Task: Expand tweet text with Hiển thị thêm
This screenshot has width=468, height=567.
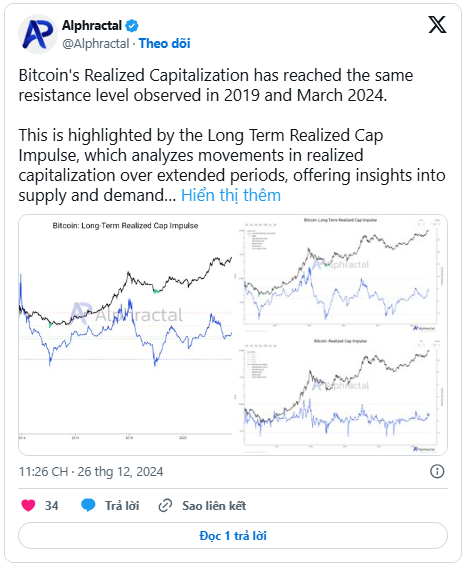Action: pos(231,195)
